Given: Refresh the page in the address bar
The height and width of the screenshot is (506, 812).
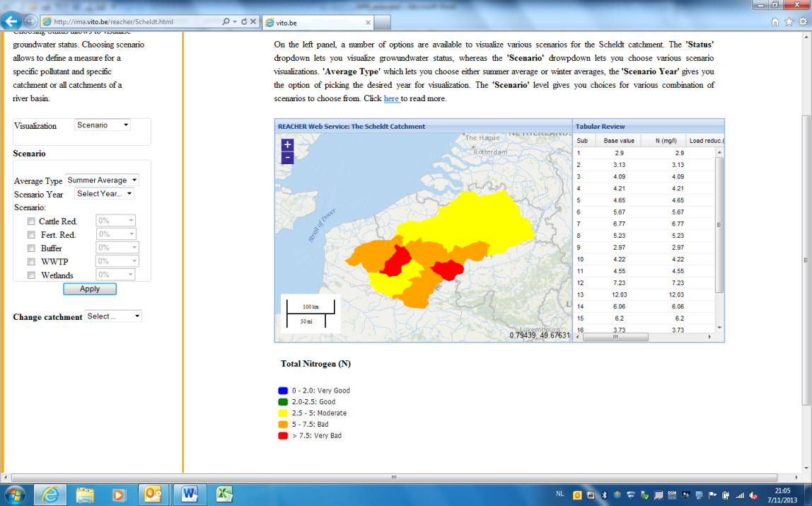Looking at the screenshot, I should click(x=244, y=22).
